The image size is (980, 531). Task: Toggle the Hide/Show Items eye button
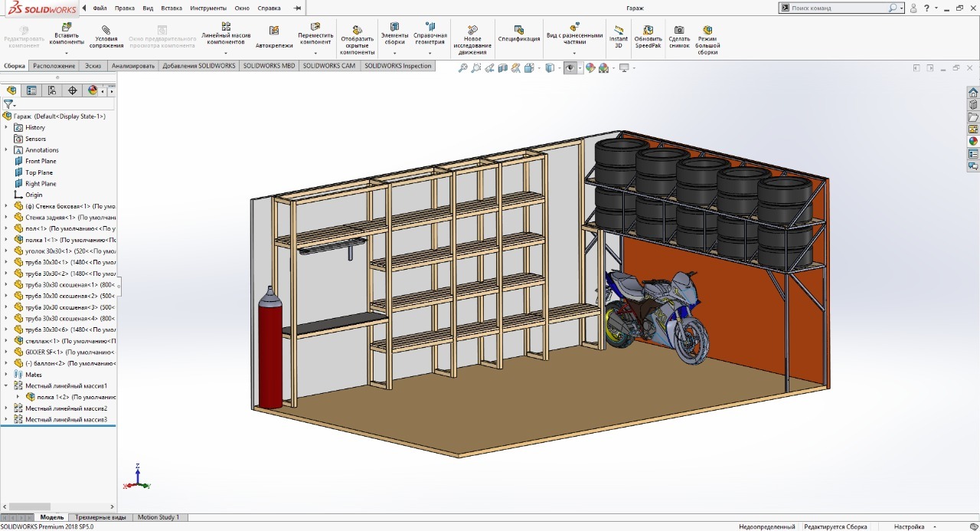pos(570,68)
